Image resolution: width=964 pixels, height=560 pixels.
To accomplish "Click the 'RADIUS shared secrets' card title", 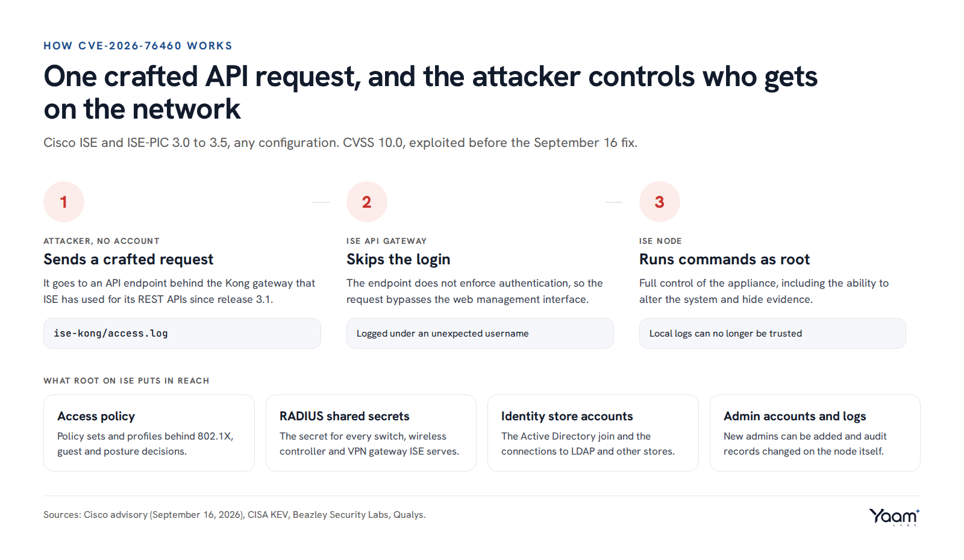I will click(x=344, y=416).
